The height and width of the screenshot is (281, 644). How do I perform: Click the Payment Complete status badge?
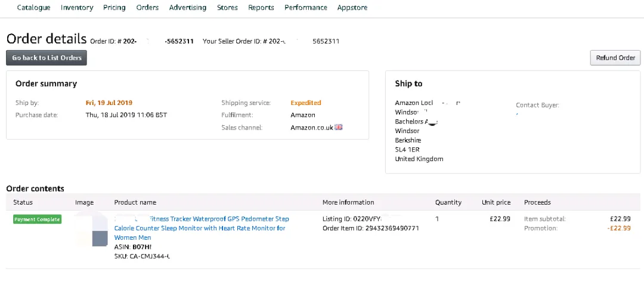(x=37, y=220)
